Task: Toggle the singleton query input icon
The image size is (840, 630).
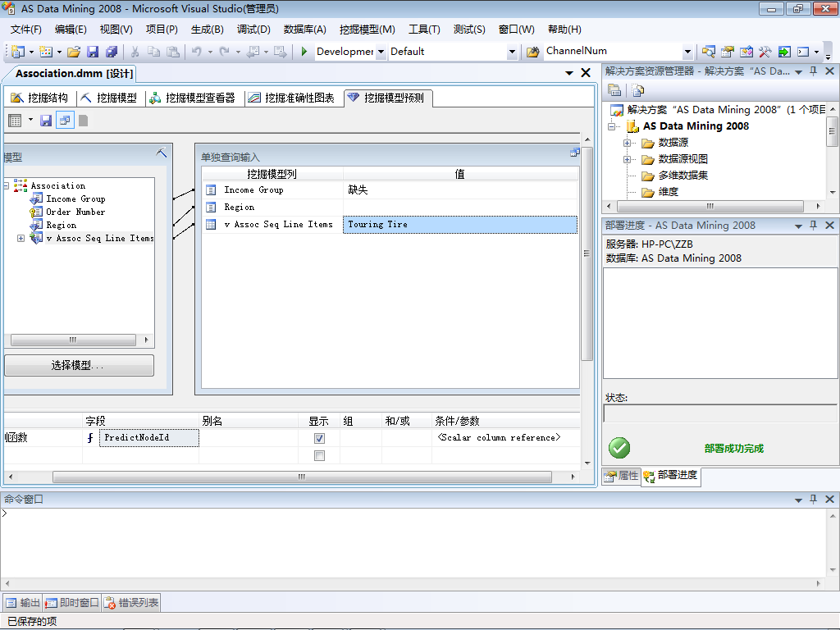Action: pyautogui.click(x=65, y=121)
